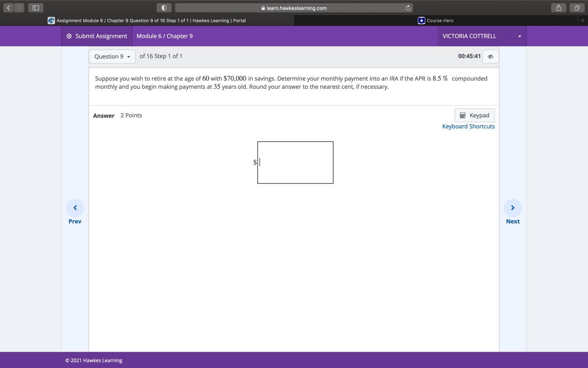588x368 pixels.
Task: Click the browser forward arrow
Action: coord(19,7)
